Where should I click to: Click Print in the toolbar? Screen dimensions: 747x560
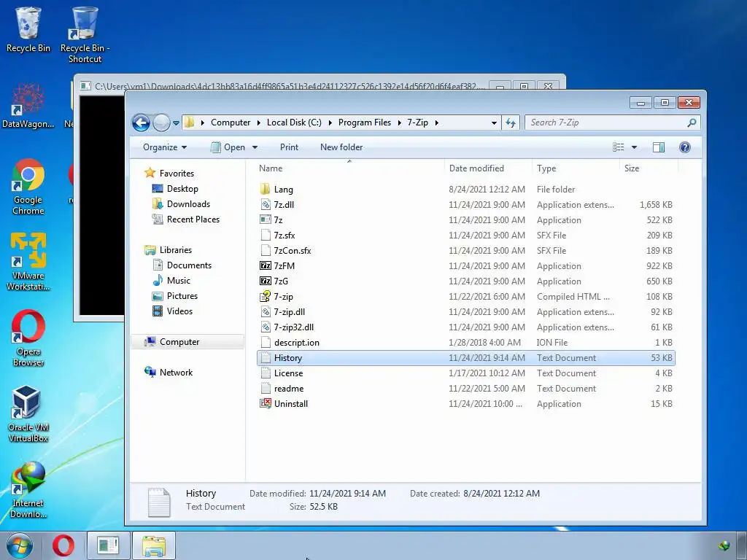(289, 147)
